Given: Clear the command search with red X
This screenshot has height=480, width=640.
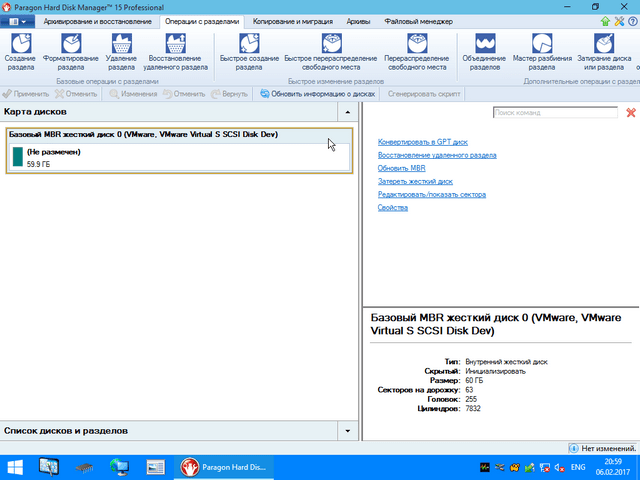Looking at the screenshot, I should tap(630, 113).
